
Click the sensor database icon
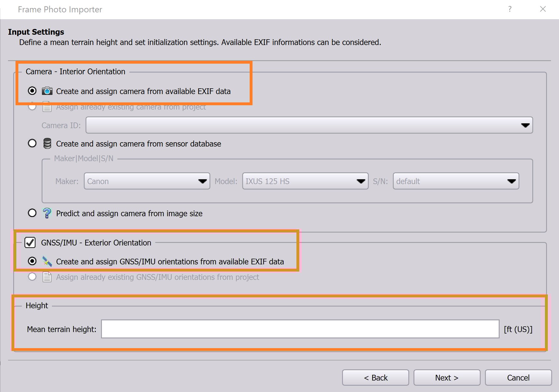(47, 144)
